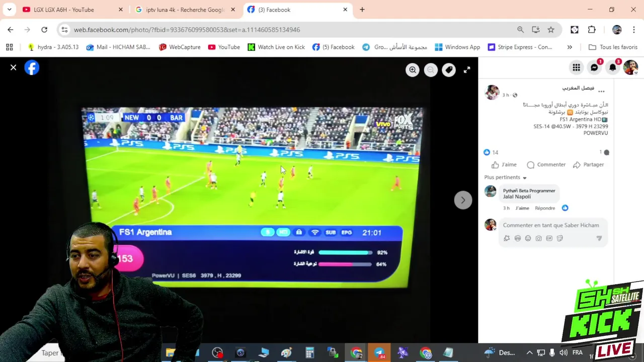Click the FRA language indicator
This screenshot has width=644, height=362.
click(x=578, y=353)
